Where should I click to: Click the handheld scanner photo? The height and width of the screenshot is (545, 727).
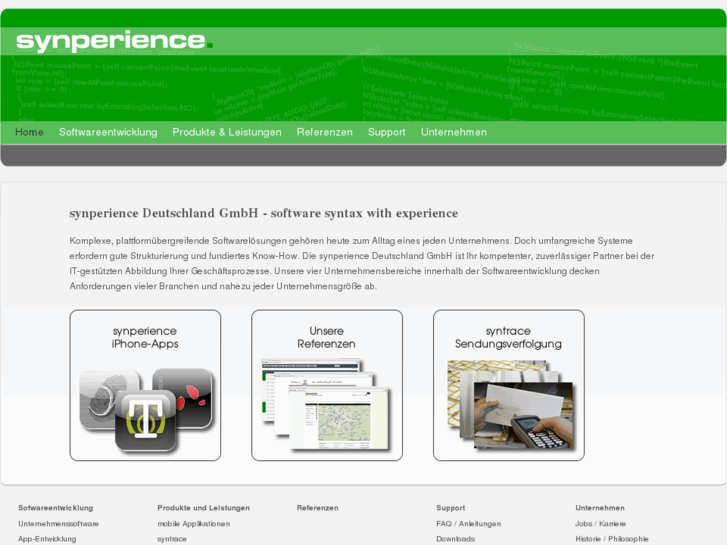pyautogui.click(x=524, y=416)
